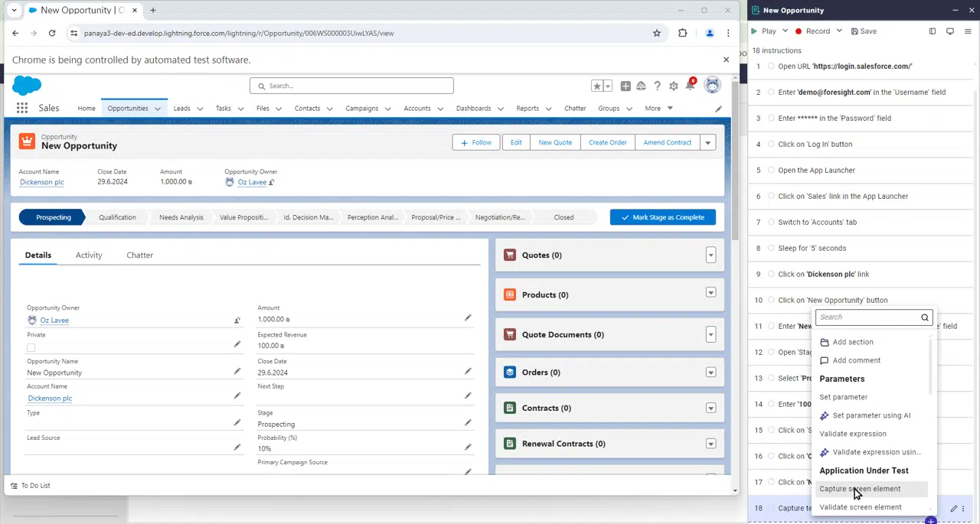This screenshot has height=524, width=980.
Task: Select the radio circle for instruction 1
Action: [771, 67]
